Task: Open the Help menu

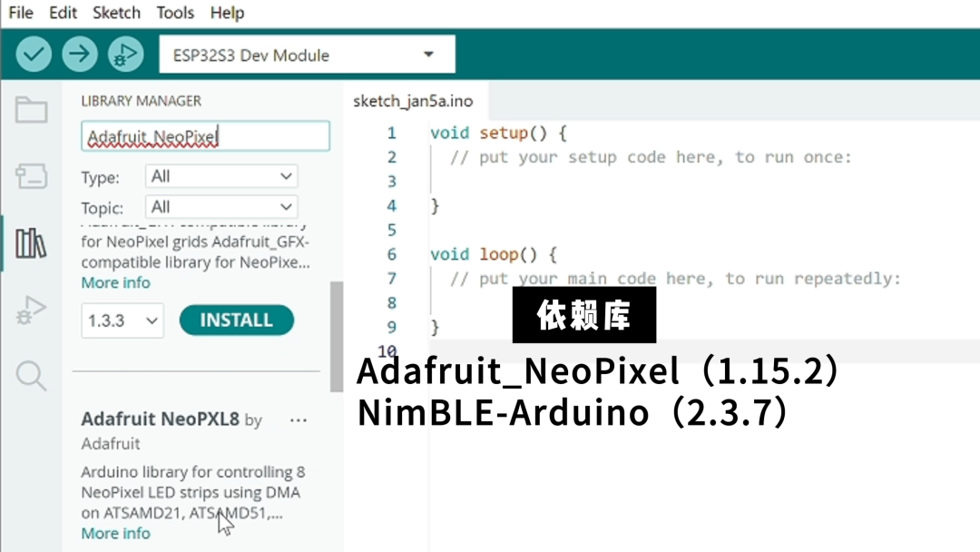Action: [x=227, y=13]
